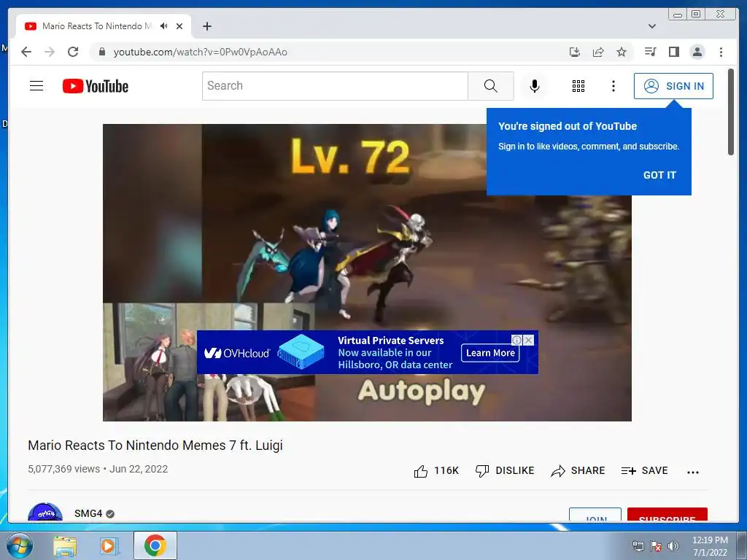Open Chrome profile avatar button
This screenshot has height=560, width=747.
697,52
